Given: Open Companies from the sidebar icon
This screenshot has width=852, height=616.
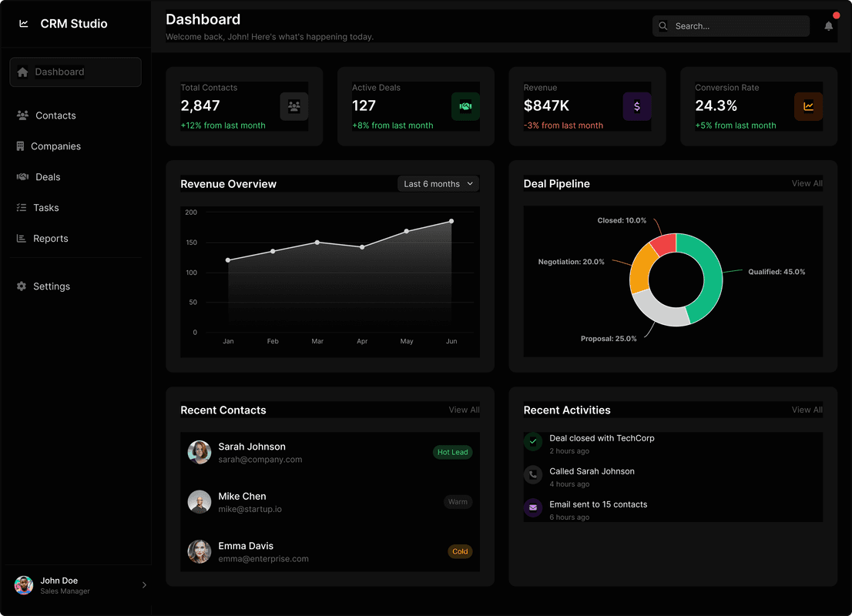Looking at the screenshot, I should point(22,146).
